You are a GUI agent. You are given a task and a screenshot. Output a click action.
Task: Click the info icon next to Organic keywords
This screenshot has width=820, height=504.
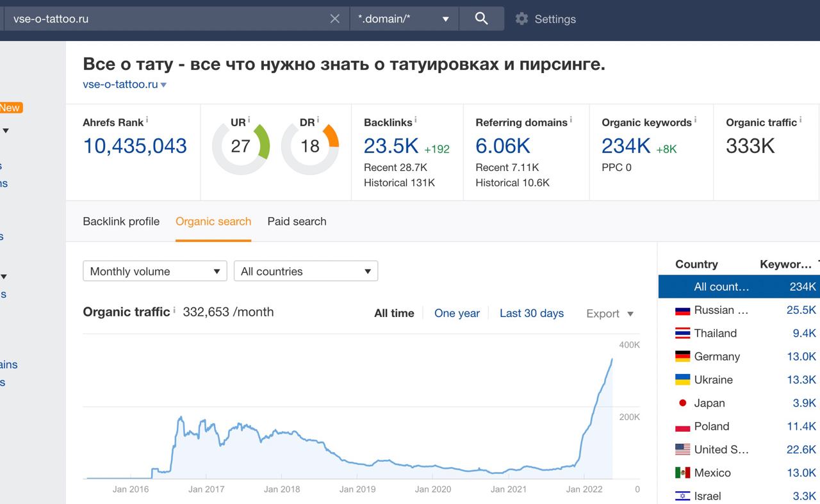[695, 120]
